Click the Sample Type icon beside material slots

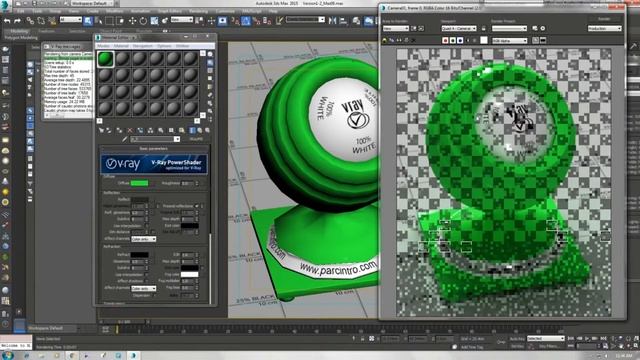(210, 54)
